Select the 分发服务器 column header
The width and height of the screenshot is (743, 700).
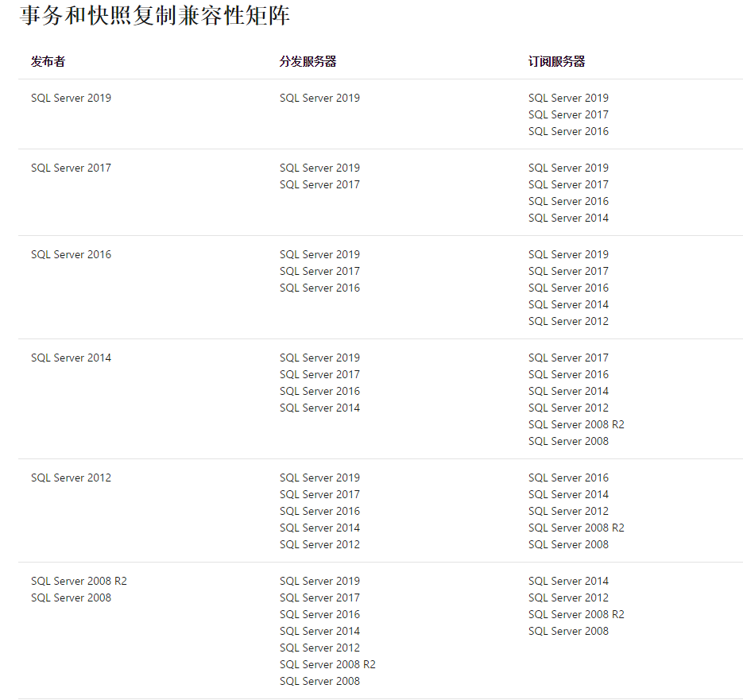pyautogui.click(x=308, y=62)
